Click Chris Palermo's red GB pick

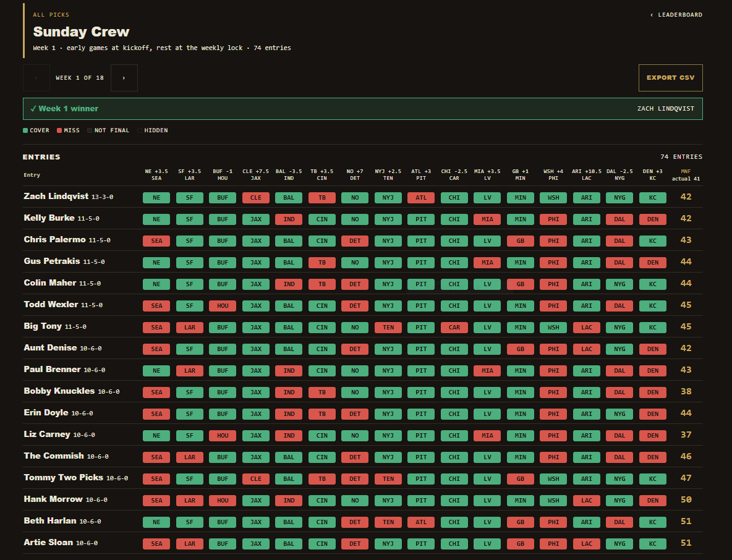(x=520, y=241)
